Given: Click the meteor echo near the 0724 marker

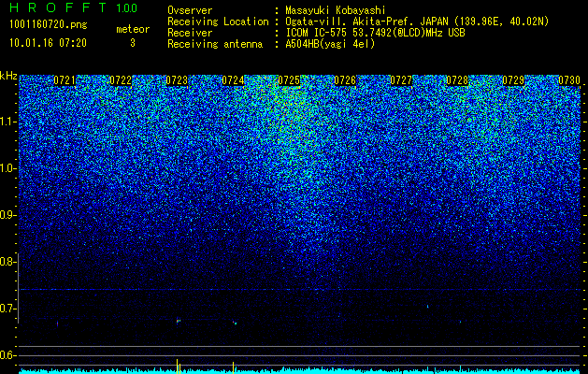Looking at the screenshot, I should [x=235, y=323].
